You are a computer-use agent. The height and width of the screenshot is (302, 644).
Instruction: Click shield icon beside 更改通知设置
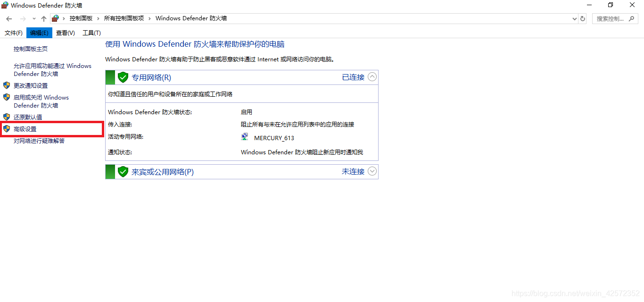pos(7,85)
